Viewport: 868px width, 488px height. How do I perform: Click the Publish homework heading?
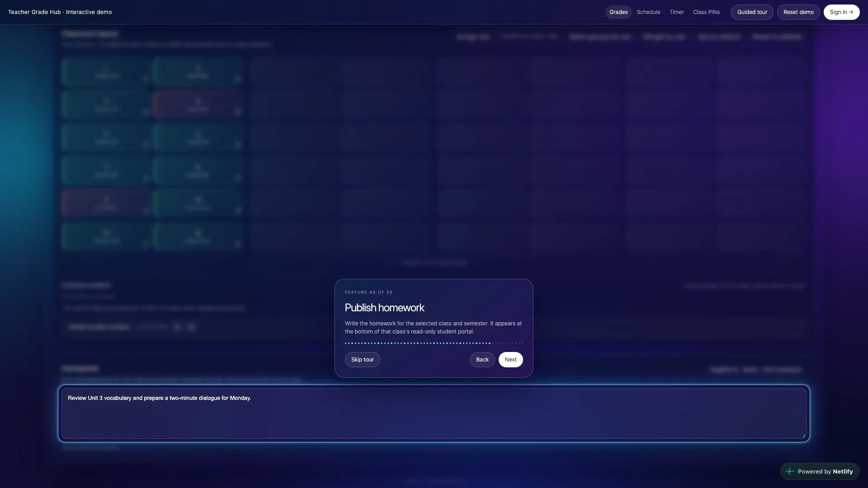(384, 308)
